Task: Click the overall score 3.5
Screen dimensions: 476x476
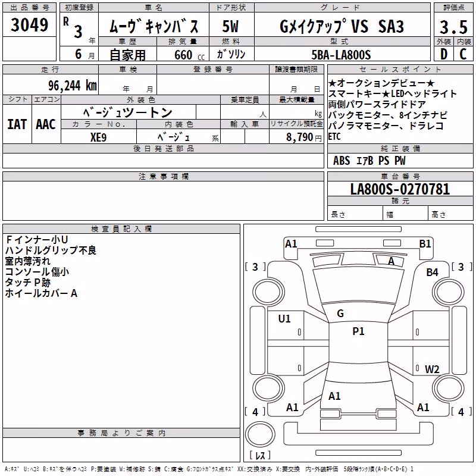Action: 453,27
